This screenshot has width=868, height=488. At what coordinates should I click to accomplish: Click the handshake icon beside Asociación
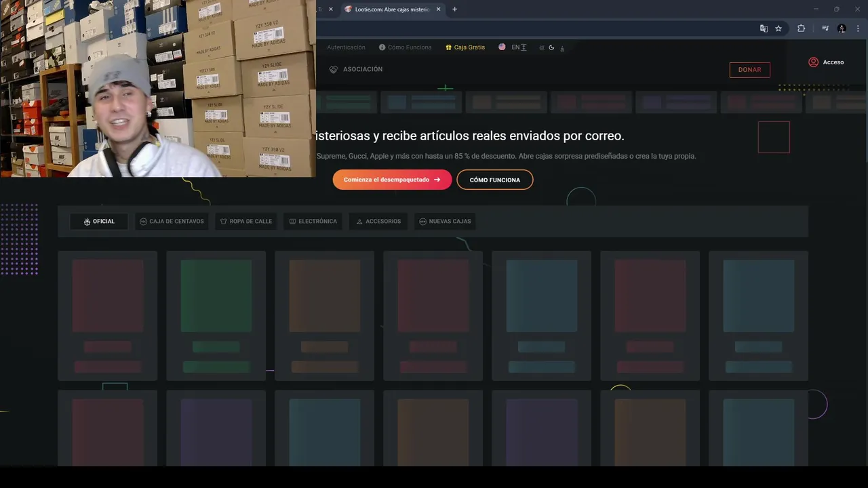333,69
